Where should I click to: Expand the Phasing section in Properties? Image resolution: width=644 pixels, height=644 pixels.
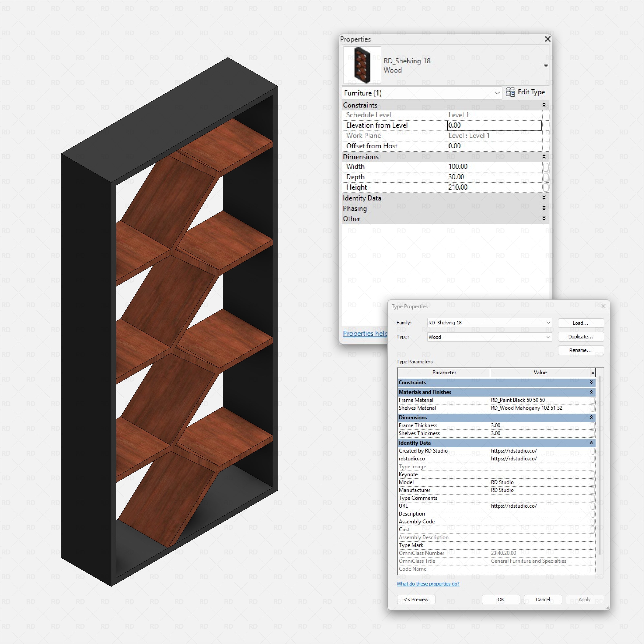coord(544,208)
